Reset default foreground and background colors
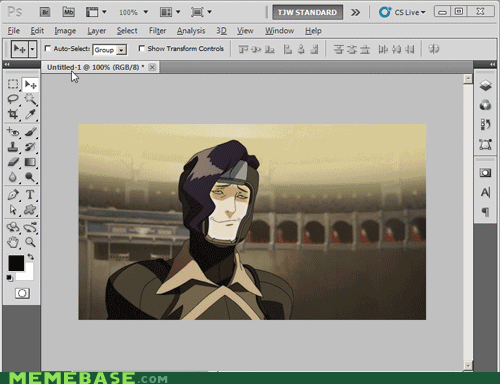Screen dimensions: 500x384 coord(9,277)
